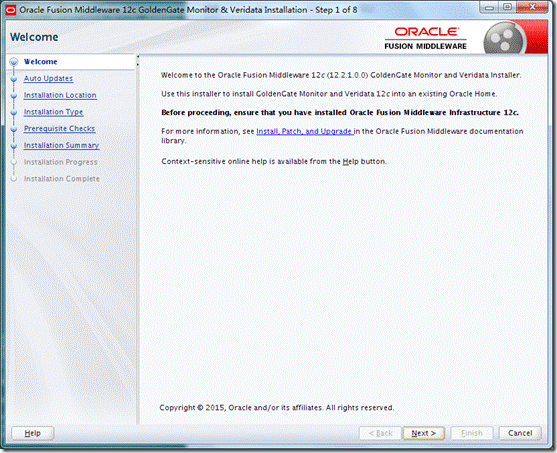Minimize the installer window
The width and height of the screenshot is (557, 453).
click(x=490, y=7)
